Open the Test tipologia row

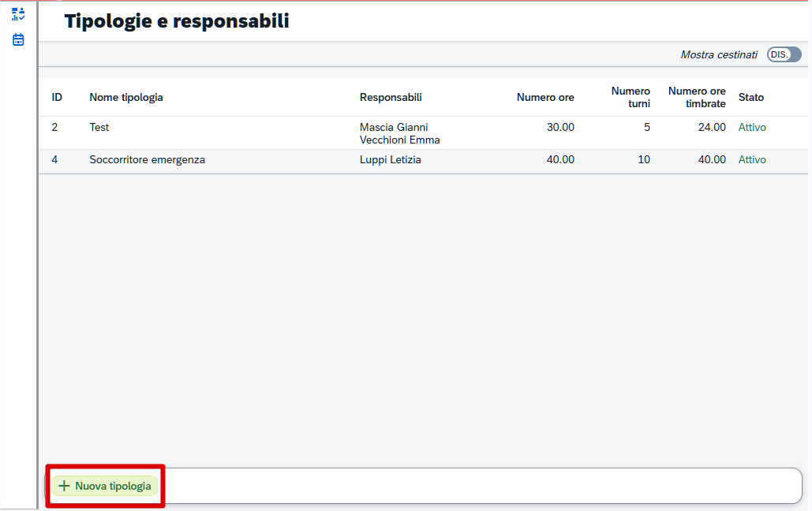pos(99,128)
